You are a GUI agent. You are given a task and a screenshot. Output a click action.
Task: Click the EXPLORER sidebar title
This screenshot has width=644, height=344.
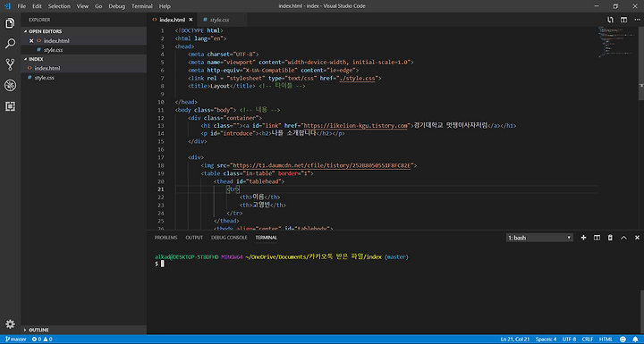pos(39,20)
